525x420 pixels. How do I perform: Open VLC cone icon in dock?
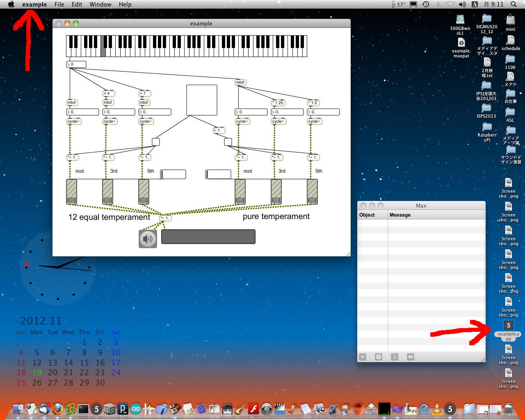(x=437, y=409)
